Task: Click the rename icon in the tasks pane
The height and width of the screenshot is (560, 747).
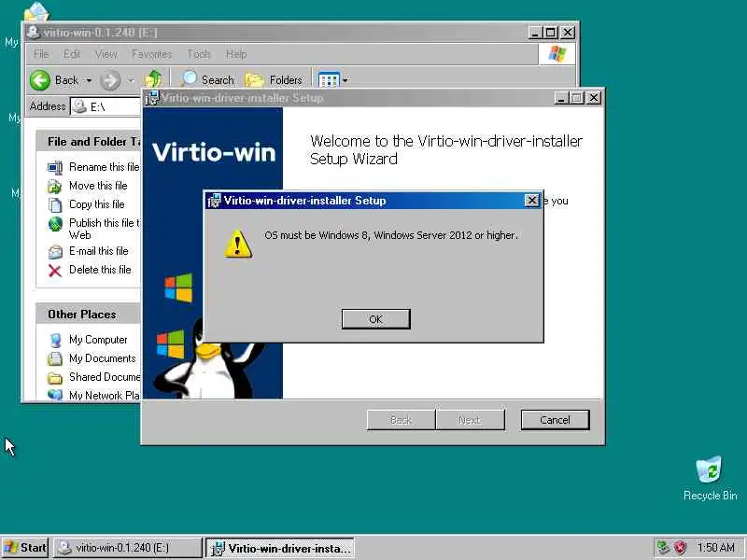Action: (x=55, y=168)
